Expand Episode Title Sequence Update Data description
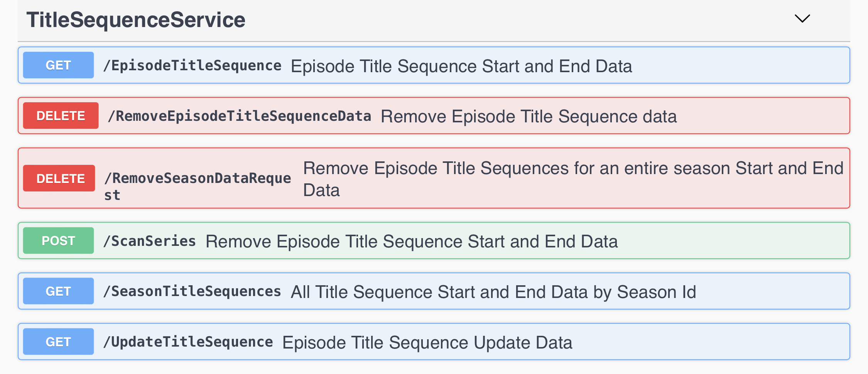Viewport: 868px width, 374px height. (x=427, y=343)
